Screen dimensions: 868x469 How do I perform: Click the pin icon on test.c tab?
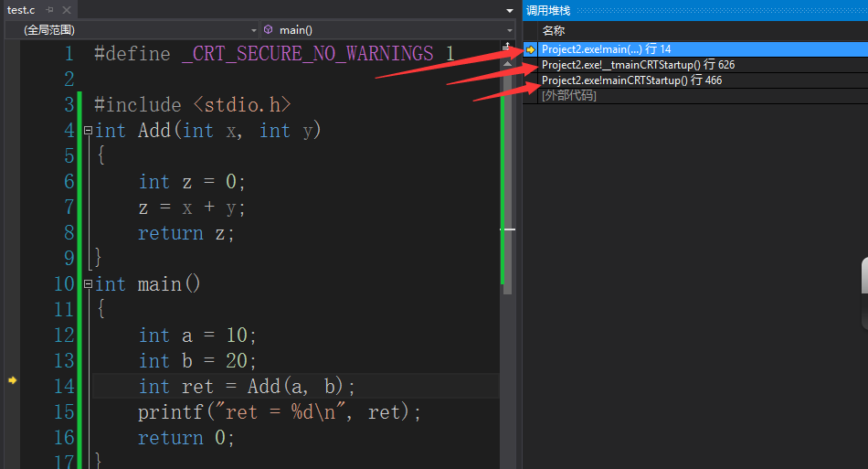coord(49,10)
